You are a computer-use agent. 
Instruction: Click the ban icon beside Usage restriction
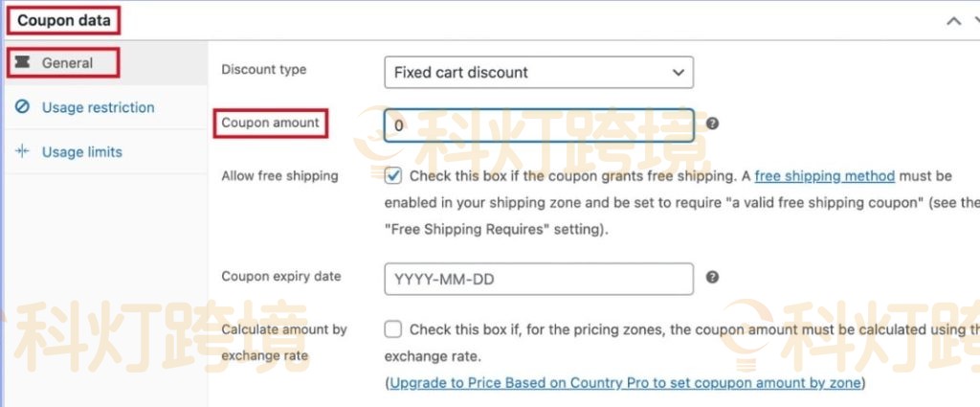23,107
